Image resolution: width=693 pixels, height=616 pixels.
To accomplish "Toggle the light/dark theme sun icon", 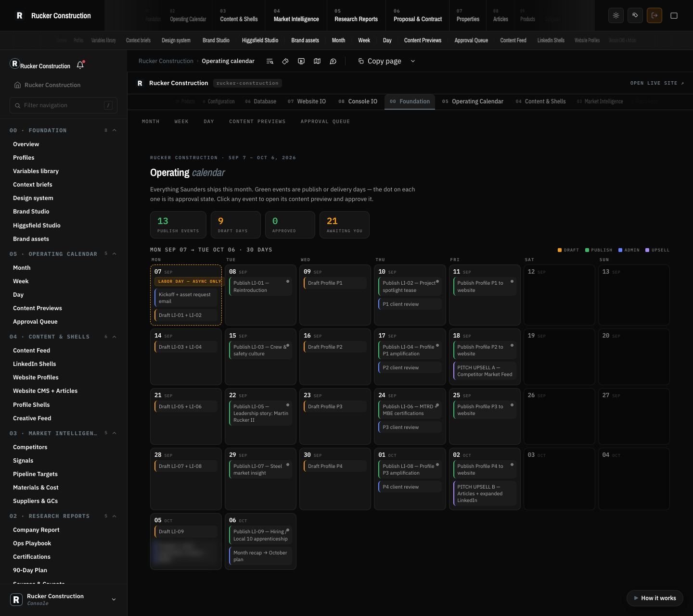I will tap(616, 15).
